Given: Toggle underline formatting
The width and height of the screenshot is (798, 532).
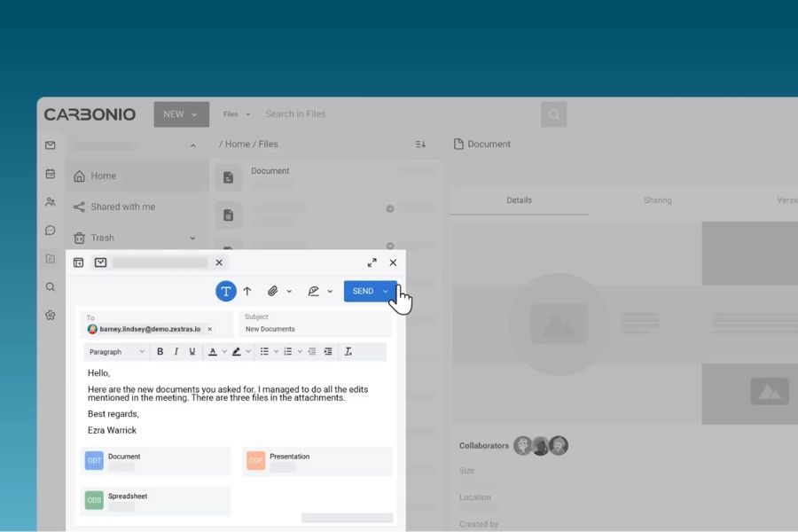Looking at the screenshot, I should (x=192, y=352).
